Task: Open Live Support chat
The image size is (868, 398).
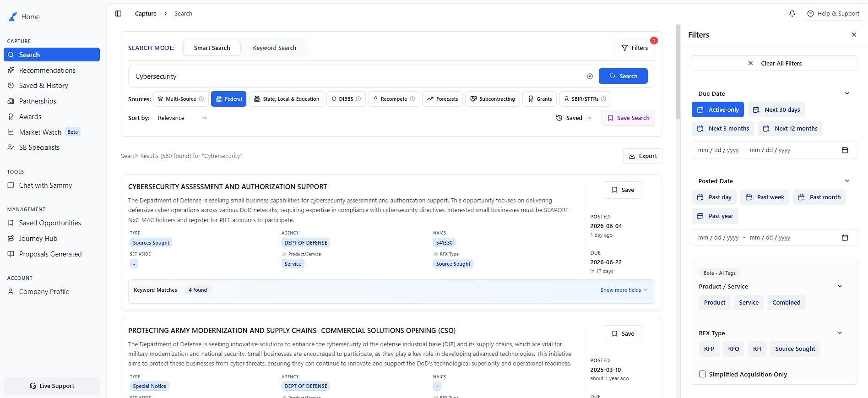Action: [52, 386]
